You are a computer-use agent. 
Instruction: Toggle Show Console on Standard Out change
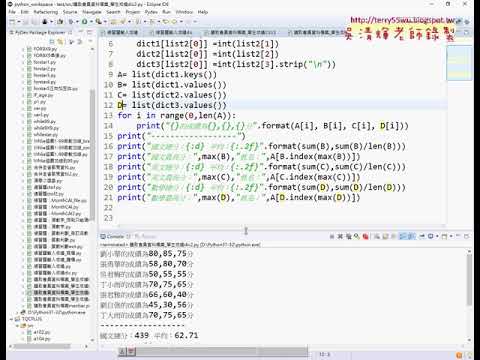point(403,236)
